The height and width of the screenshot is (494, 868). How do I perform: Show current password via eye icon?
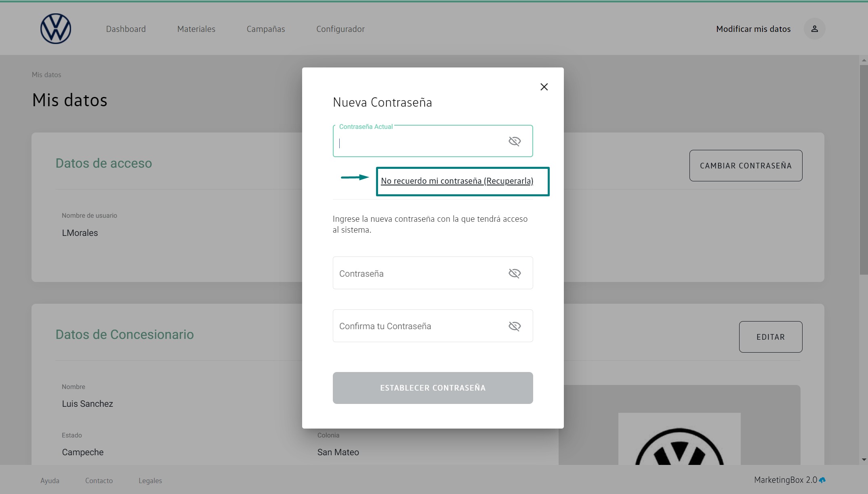pos(514,141)
